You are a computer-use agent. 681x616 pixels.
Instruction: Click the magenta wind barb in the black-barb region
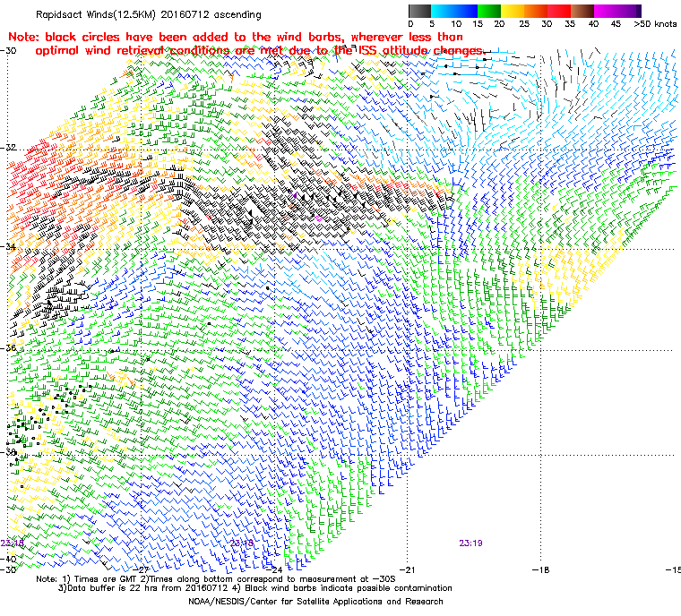click(x=318, y=218)
